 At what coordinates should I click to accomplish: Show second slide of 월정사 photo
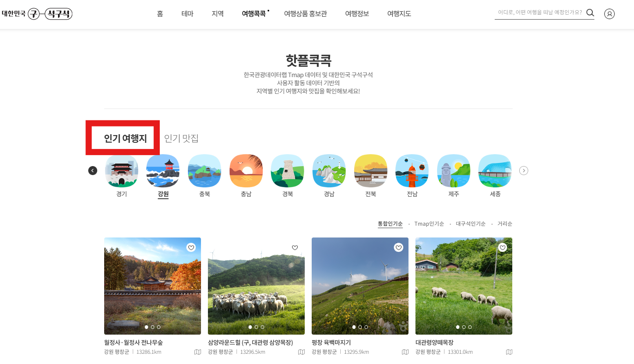(x=153, y=327)
